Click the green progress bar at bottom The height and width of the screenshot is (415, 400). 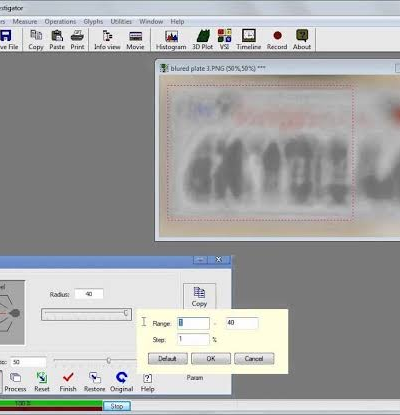click(51, 404)
